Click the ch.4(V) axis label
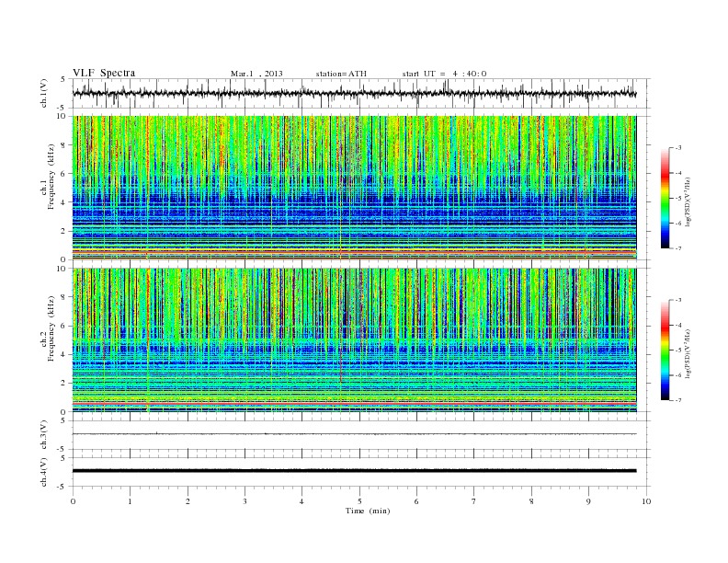Viewport: 728px width, 563px height. pos(43,472)
